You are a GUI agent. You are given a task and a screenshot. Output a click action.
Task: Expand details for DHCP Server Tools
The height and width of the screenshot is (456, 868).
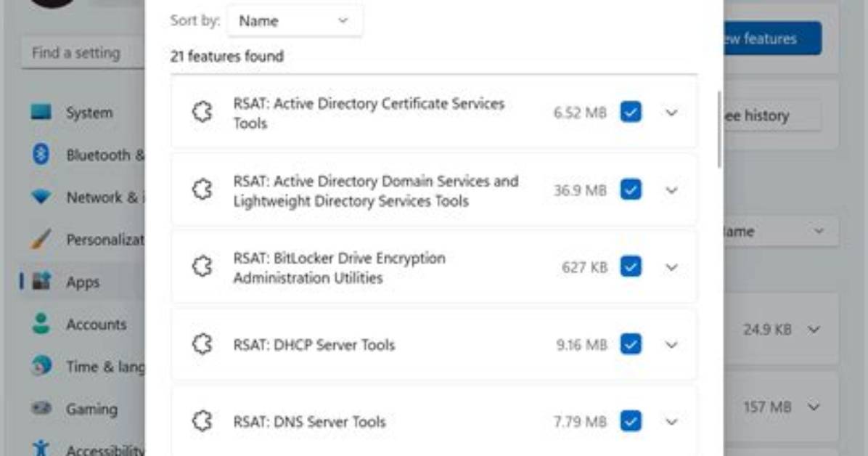[x=671, y=345]
